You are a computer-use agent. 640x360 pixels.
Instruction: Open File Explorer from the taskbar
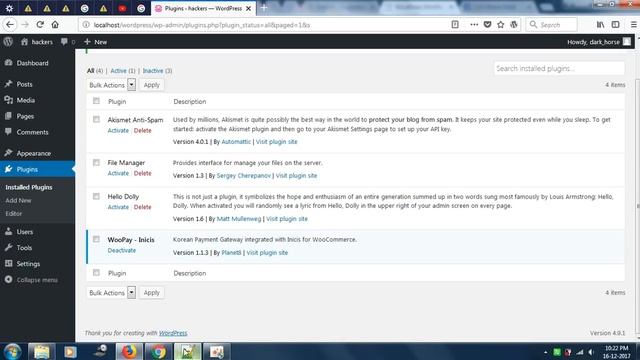[41, 351]
